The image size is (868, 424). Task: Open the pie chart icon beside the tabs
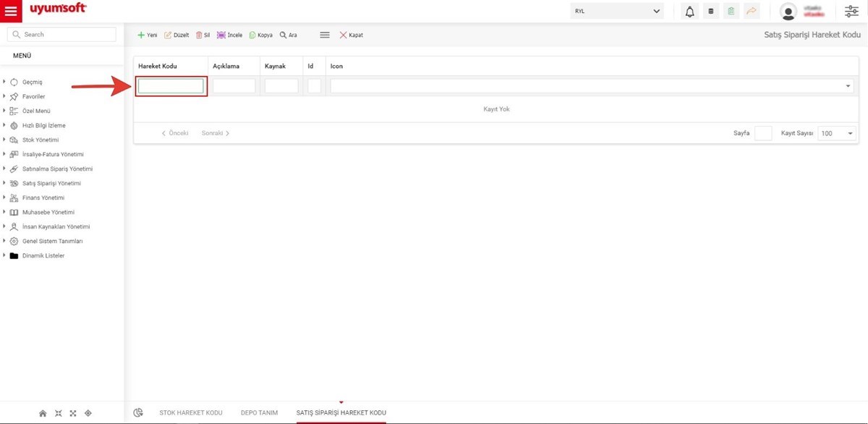(138, 412)
